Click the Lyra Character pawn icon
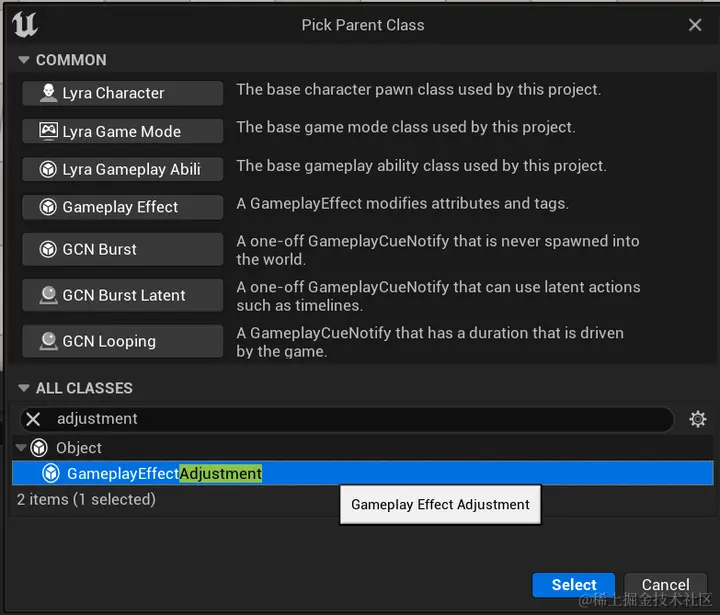720x615 pixels. click(48, 93)
